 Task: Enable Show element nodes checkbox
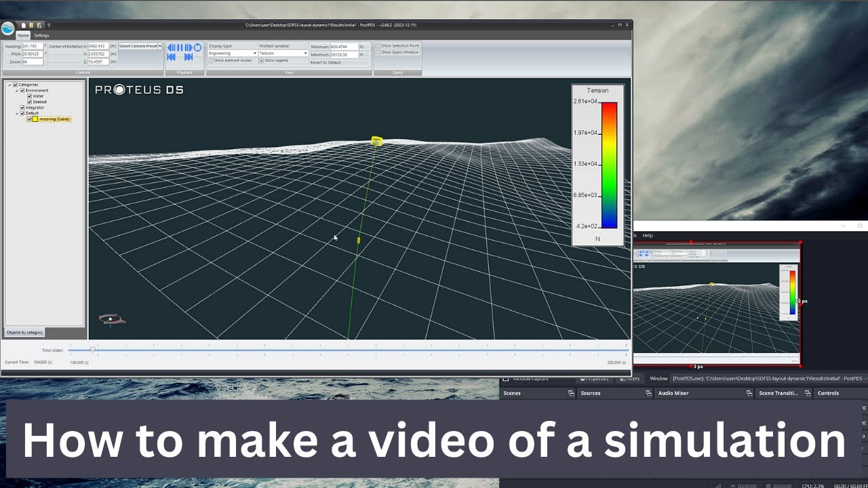pyautogui.click(x=211, y=60)
